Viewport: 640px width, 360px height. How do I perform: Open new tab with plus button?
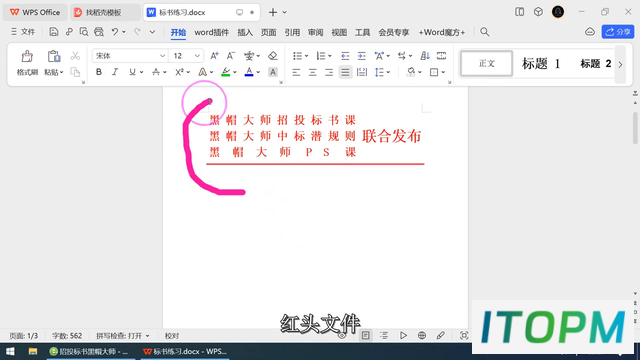pyautogui.click(x=273, y=12)
